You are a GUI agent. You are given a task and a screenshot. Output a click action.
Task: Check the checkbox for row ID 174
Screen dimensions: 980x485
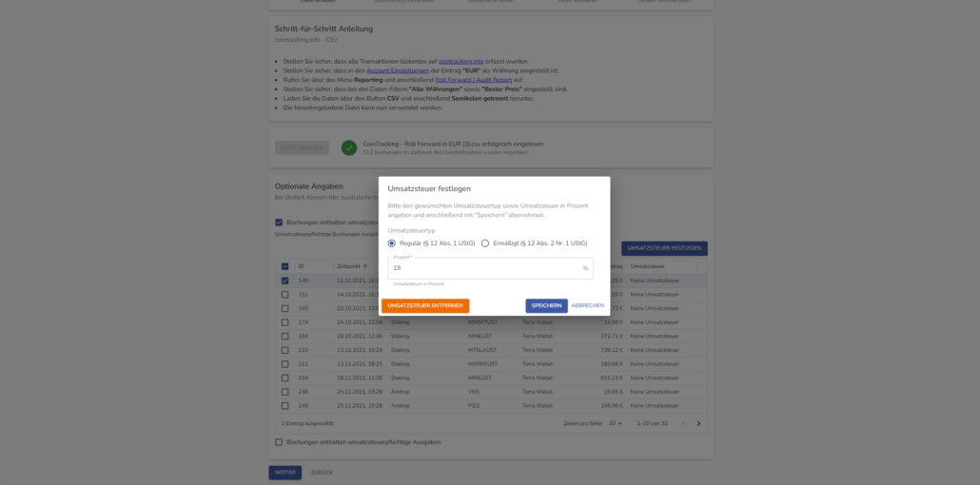(x=285, y=322)
